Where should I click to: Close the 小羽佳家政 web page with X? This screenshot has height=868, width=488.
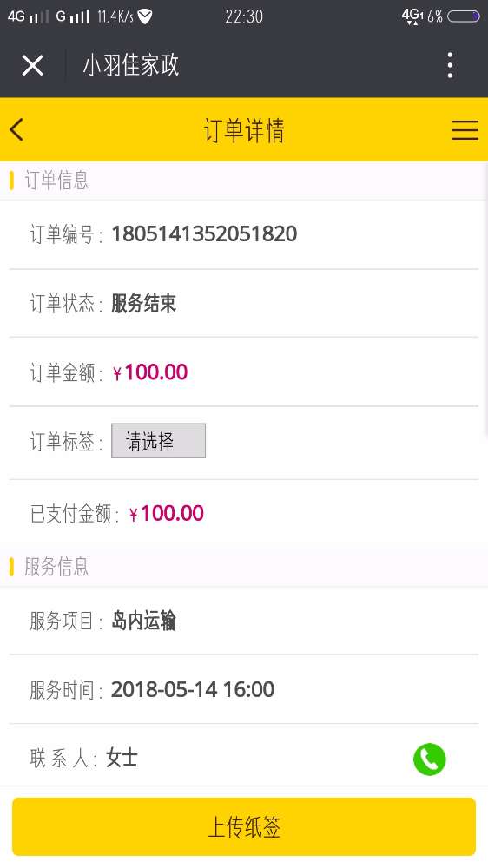tap(33, 66)
